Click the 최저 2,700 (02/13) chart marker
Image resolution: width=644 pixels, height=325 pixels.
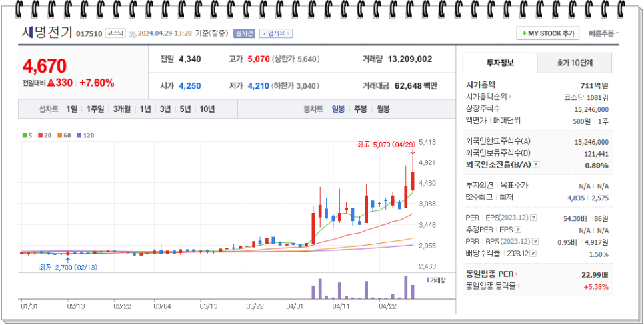click(68, 268)
